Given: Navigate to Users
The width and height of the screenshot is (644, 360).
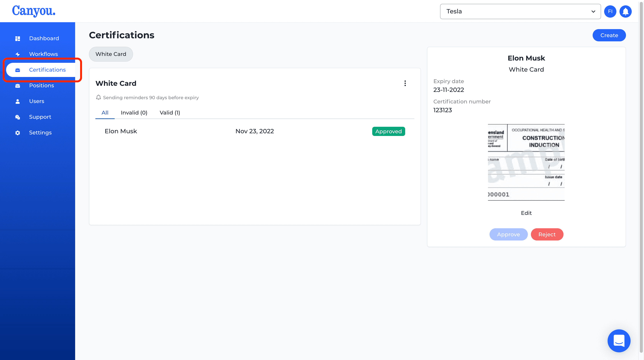Looking at the screenshot, I should point(36,101).
